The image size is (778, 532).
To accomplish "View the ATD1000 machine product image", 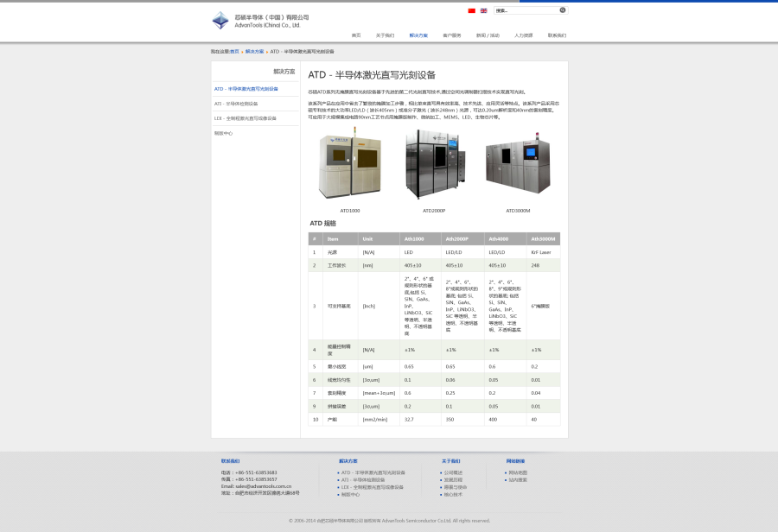I will 350,167.
